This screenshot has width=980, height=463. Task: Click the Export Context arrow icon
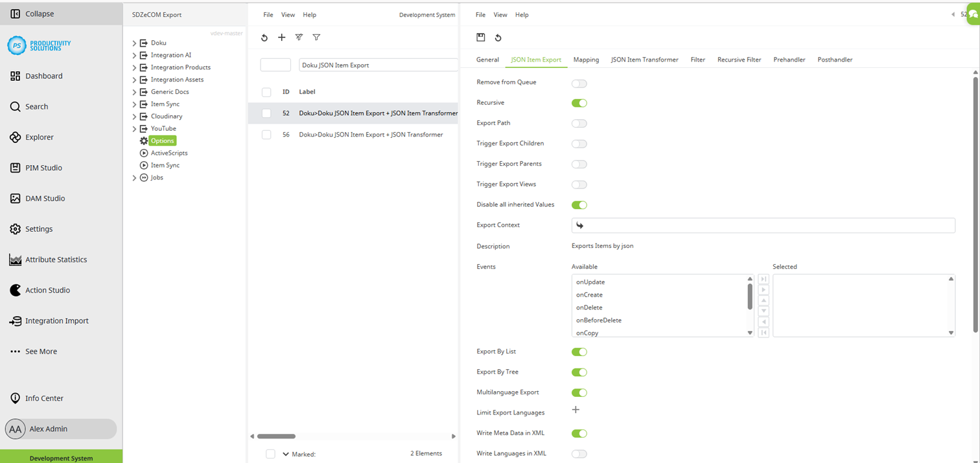[x=579, y=225]
